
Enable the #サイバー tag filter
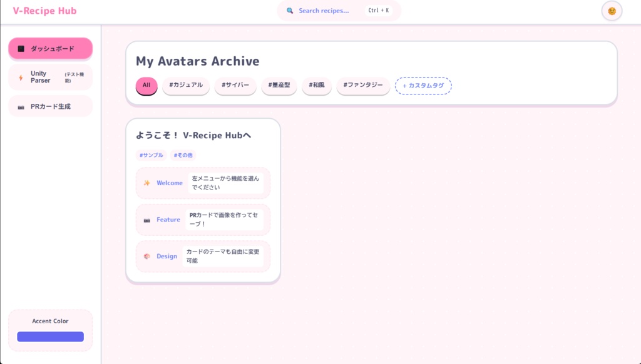235,86
